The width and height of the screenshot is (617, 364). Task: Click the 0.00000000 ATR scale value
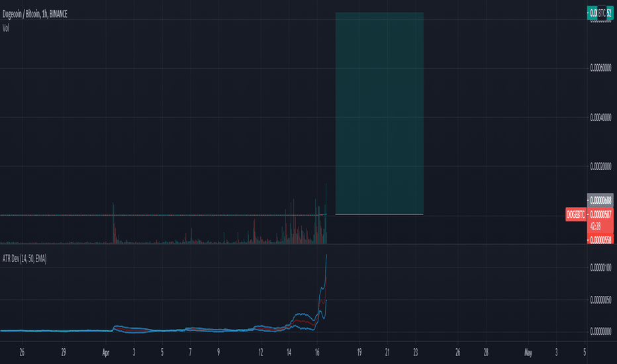click(601, 332)
